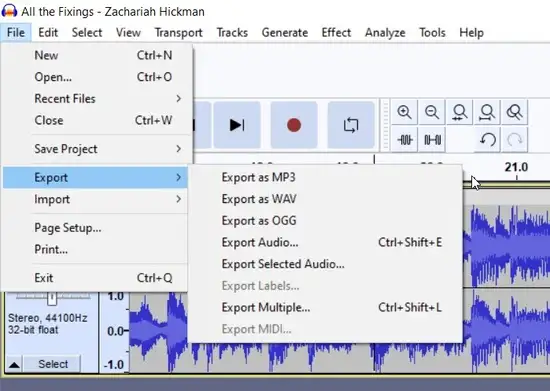
Task: Open the Edit menu
Action: (48, 33)
